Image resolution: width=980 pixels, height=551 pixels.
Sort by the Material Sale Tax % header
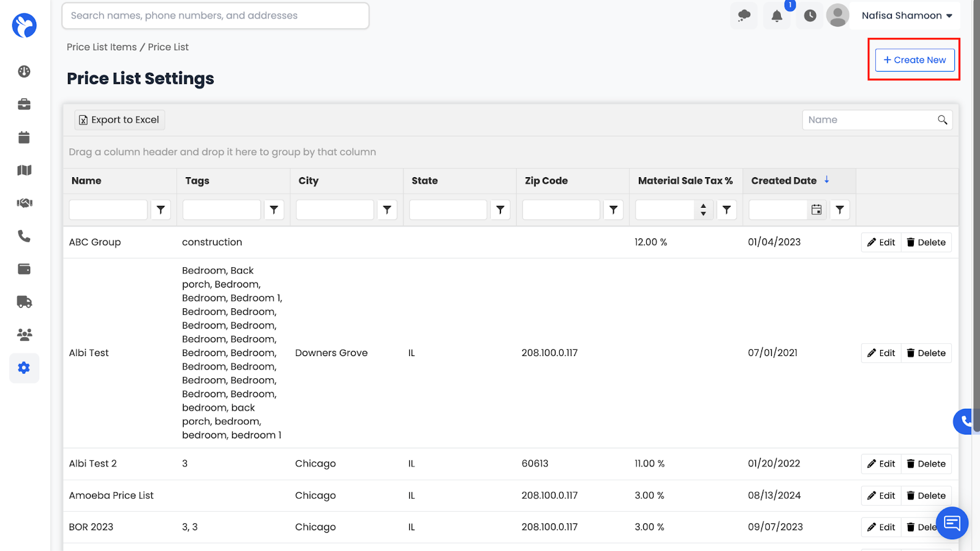[x=685, y=181]
